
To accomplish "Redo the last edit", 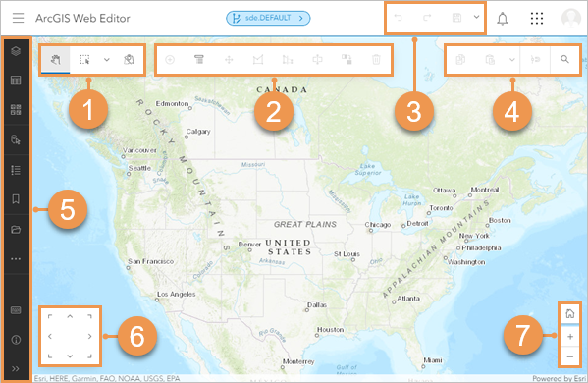I will (427, 18).
